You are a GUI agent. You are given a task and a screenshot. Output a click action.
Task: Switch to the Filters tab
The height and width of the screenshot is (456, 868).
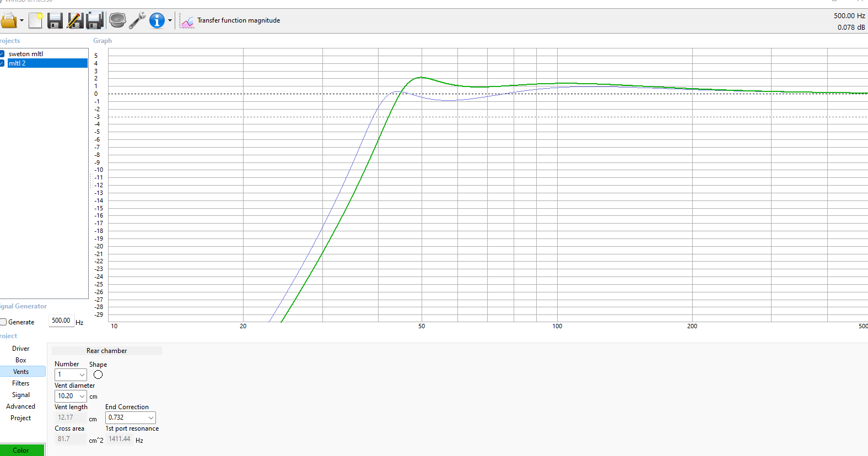[x=21, y=383]
